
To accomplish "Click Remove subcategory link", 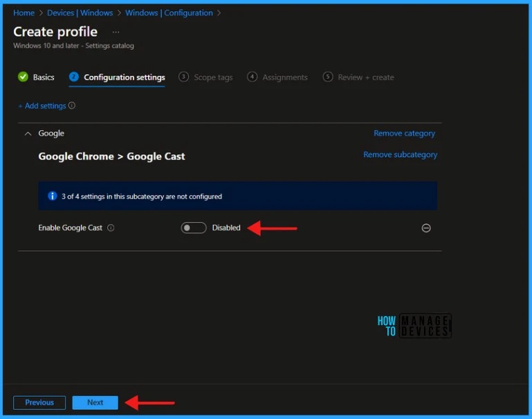I will pyautogui.click(x=400, y=155).
